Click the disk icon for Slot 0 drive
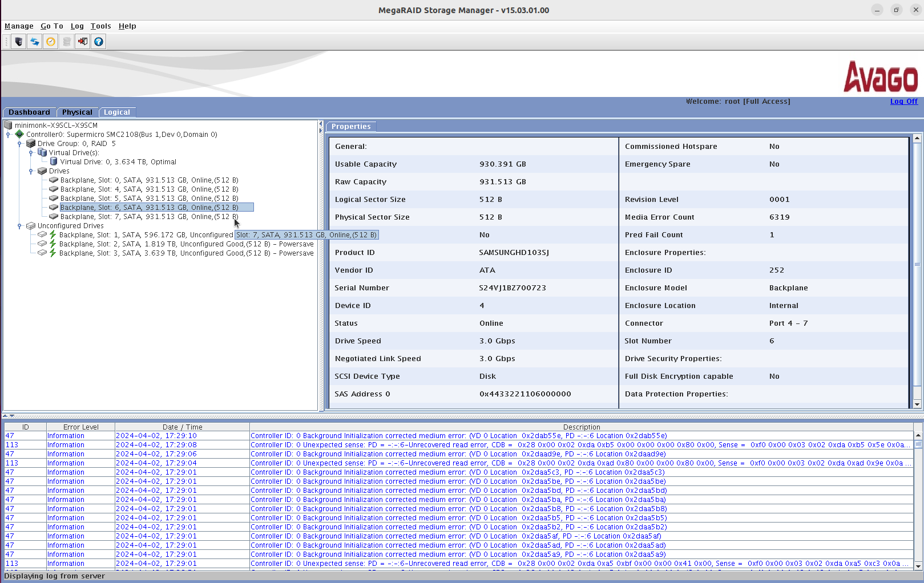Viewport: 924px width, 583px height. pyautogui.click(x=54, y=180)
